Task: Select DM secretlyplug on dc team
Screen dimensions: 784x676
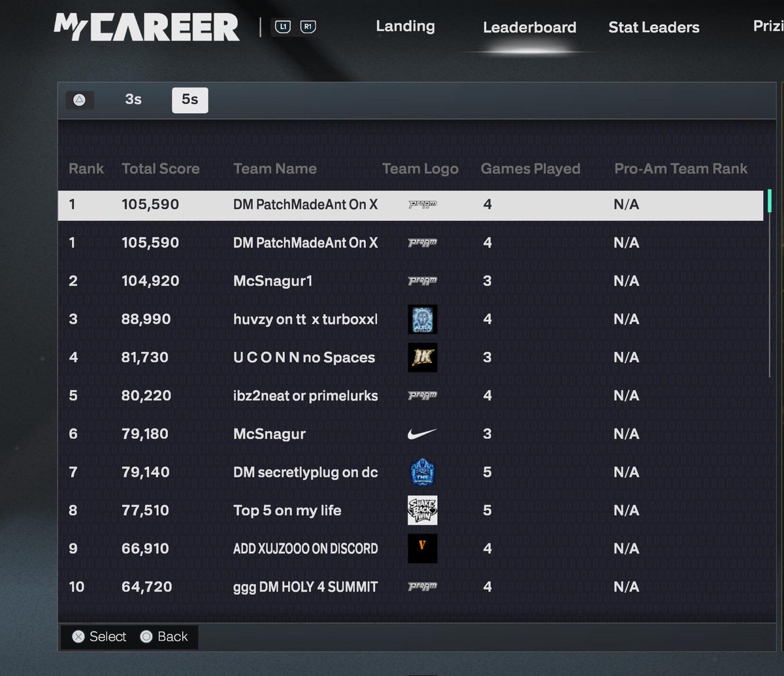Action: pyautogui.click(x=306, y=472)
